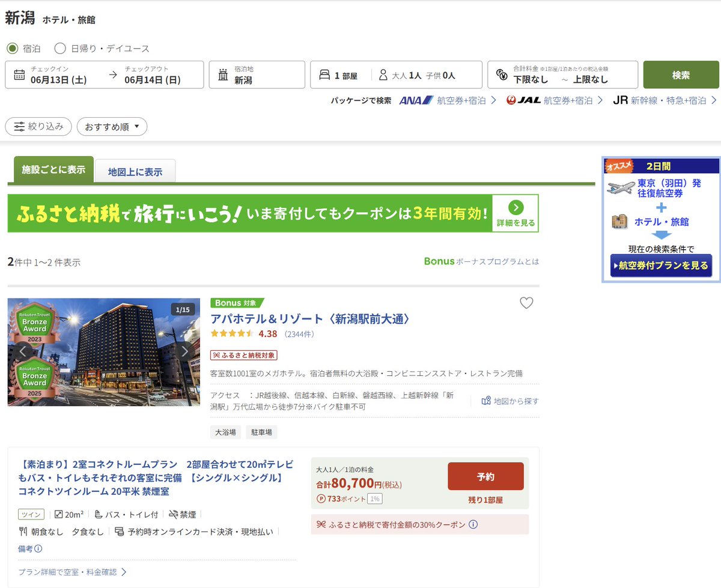The width and height of the screenshot is (721, 588).
Task: Click the building icon beside 宿泊地 新潟
Action: tap(222, 74)
